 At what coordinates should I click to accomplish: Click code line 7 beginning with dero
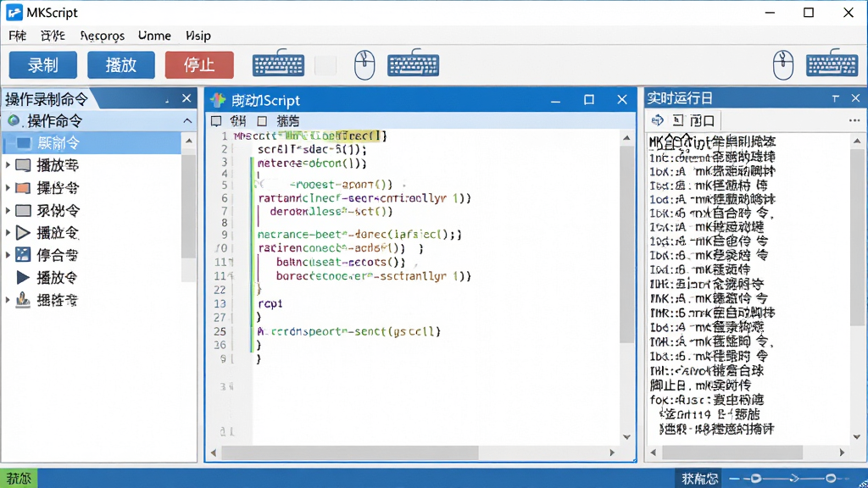pyautogui.click(x=331, y=211)
